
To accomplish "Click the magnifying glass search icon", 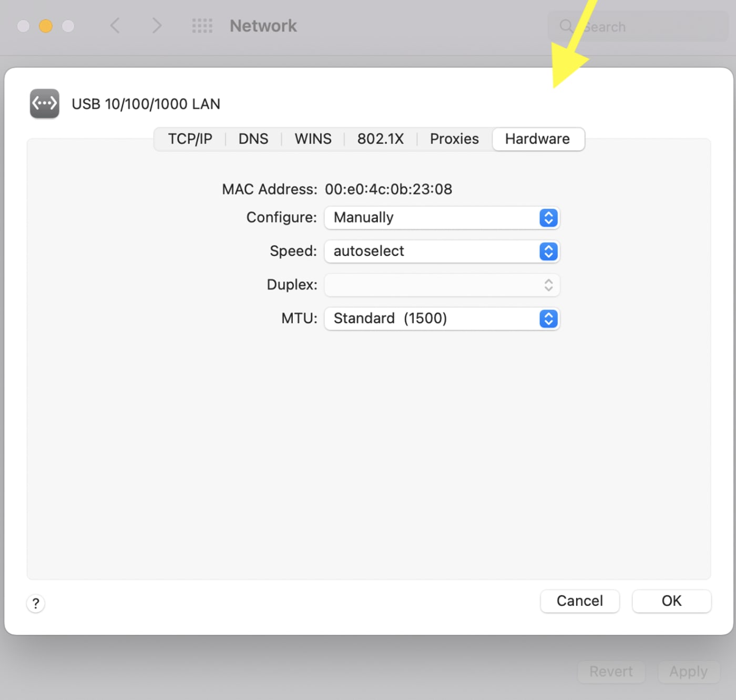I will 566,26.
